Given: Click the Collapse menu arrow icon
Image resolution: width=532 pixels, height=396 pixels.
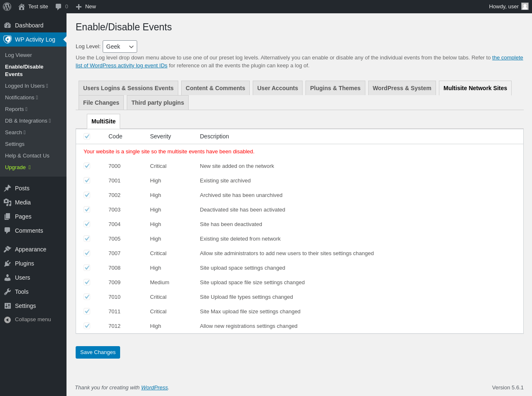Looking at the screenshot, I should (7, 320).
